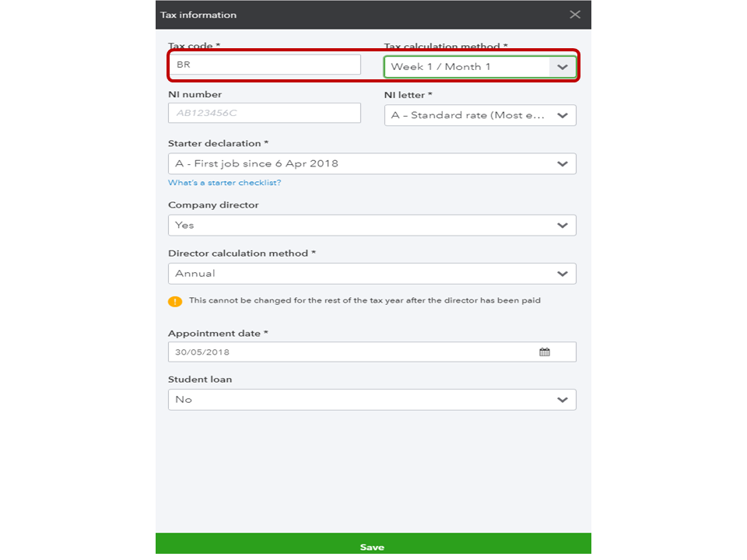Click the Tax code input field
747x560 pixels.
click(264, 65)
